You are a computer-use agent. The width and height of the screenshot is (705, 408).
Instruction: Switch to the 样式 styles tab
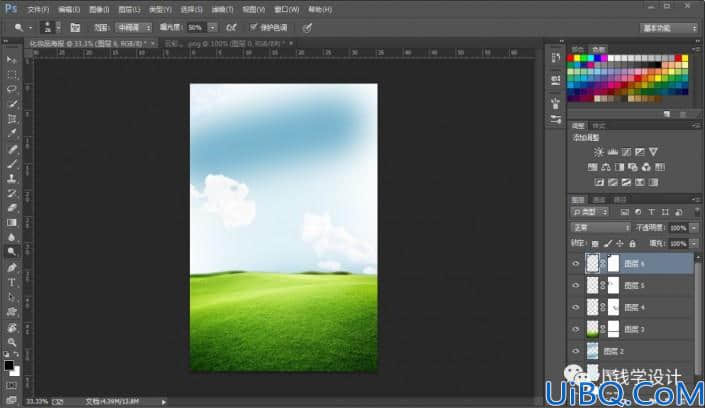[x=599, y=126]
